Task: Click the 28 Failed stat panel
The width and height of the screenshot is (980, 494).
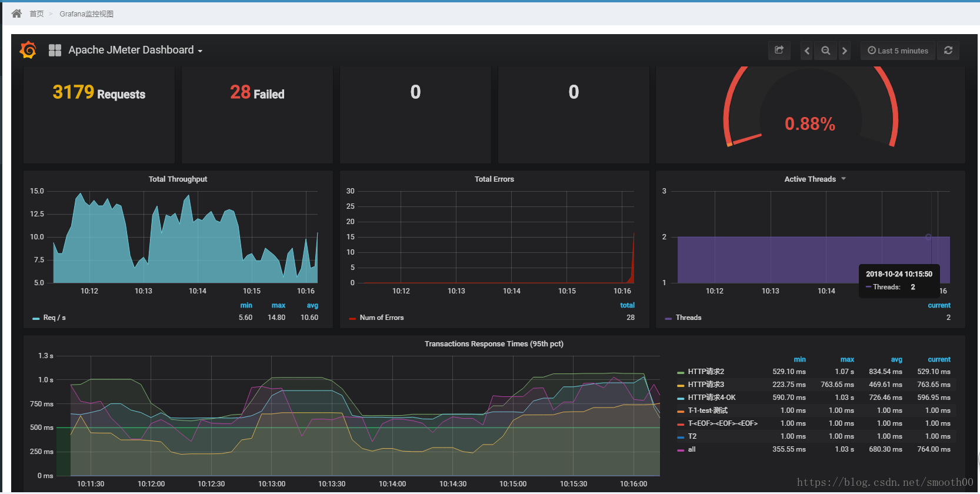Action: tap(257, 115)
